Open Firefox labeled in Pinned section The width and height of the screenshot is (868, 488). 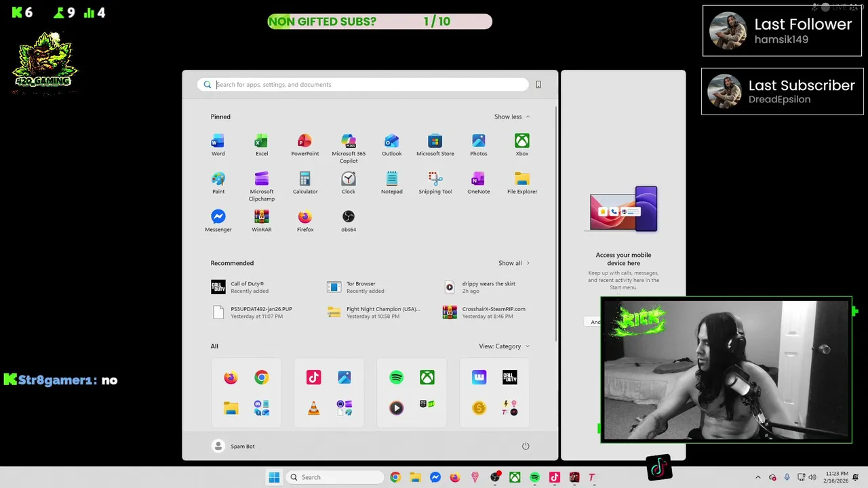(304, 221)
